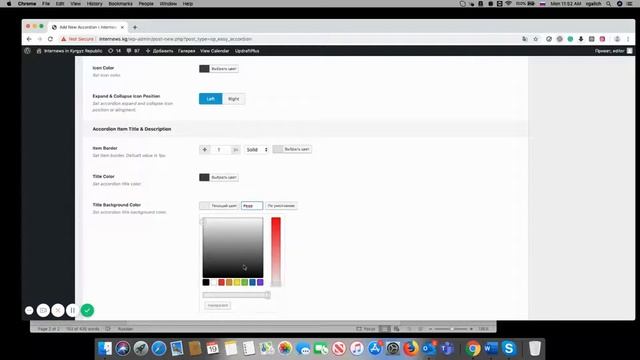This screenshot has width=640, height=360.
Task: Open App Store in the dock
Action: [375, 348]
